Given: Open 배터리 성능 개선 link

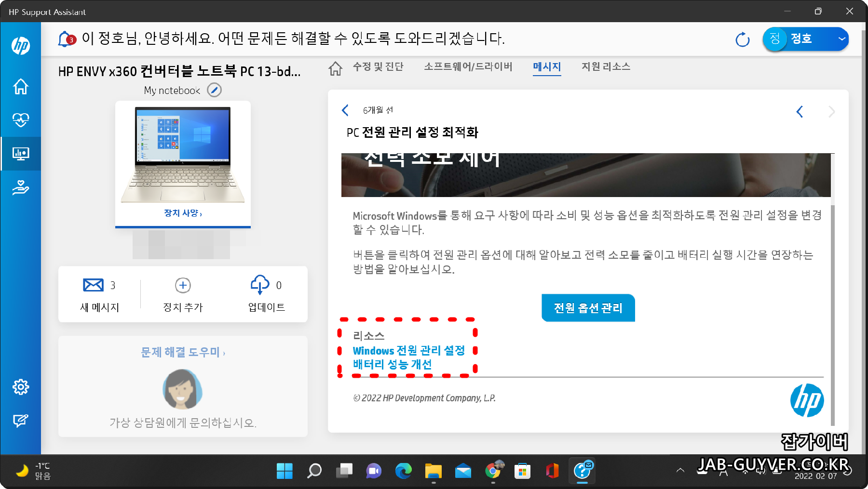Looking at the screenshot, I should point(393,364).
